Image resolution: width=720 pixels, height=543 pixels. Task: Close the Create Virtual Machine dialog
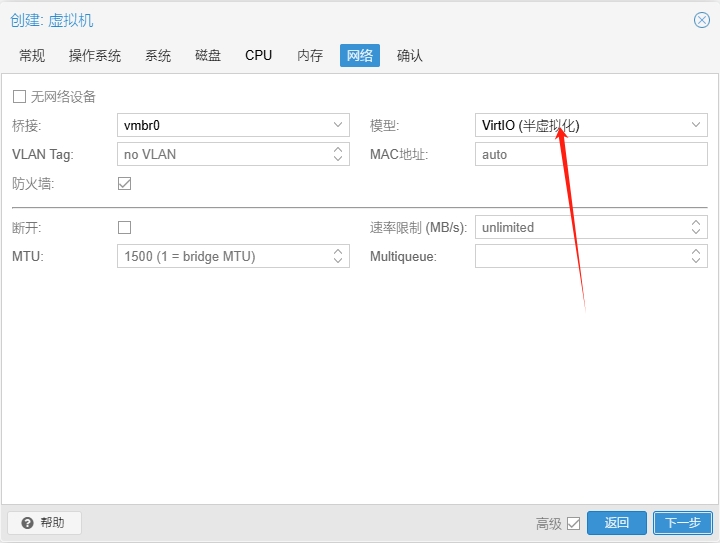pyautogui.click(x=701, y=20)
